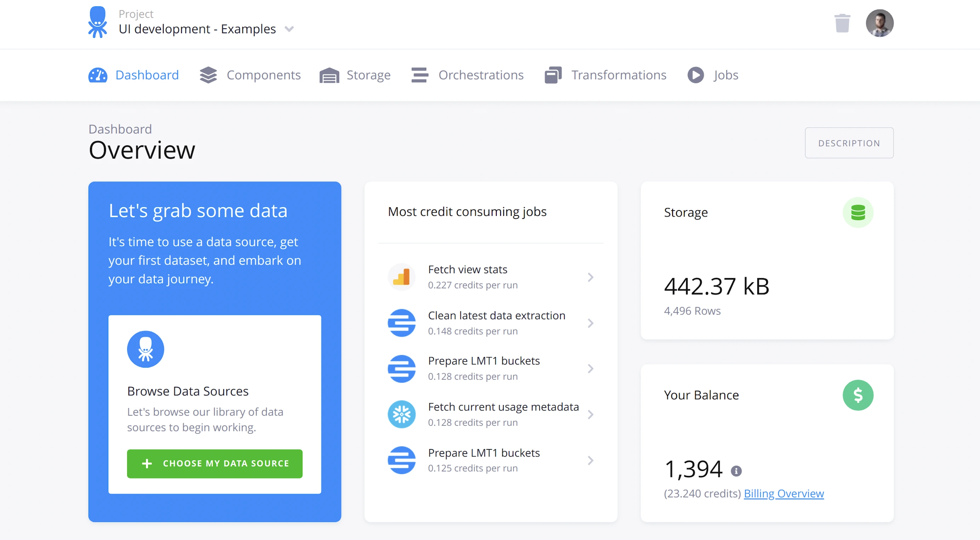980x540 pixels.
Task: Open the Orchestrations tab
Action: point(468,75)
